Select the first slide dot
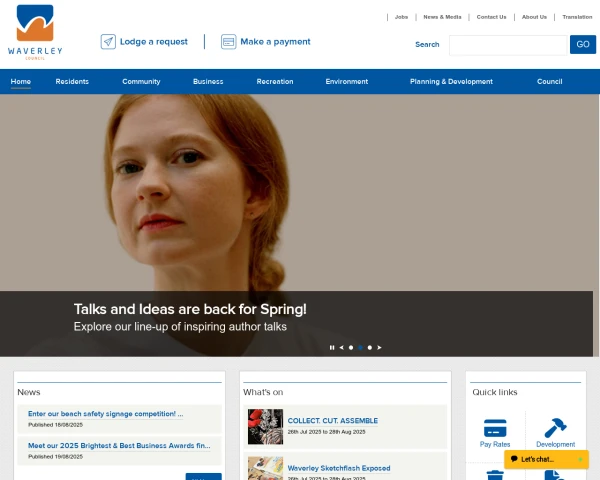This screenshot has height=480, width=600. point(351,348)
